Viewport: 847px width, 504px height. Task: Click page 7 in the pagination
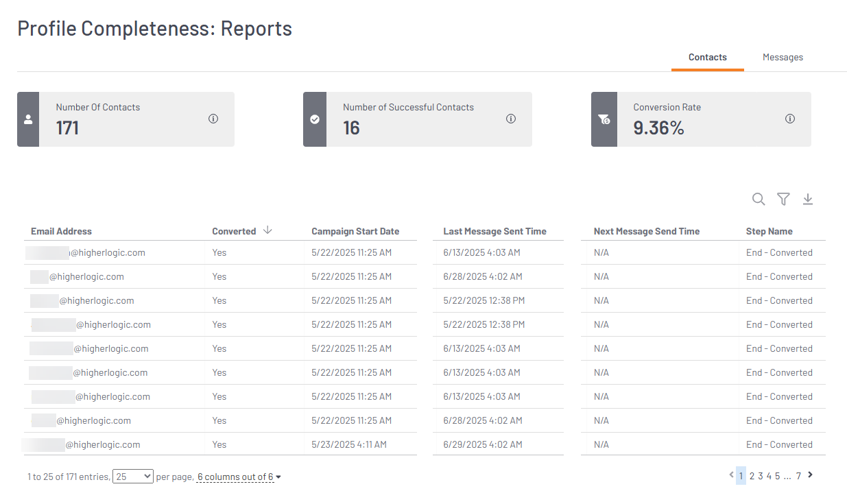pyautogui.click(x=798, y=475)
